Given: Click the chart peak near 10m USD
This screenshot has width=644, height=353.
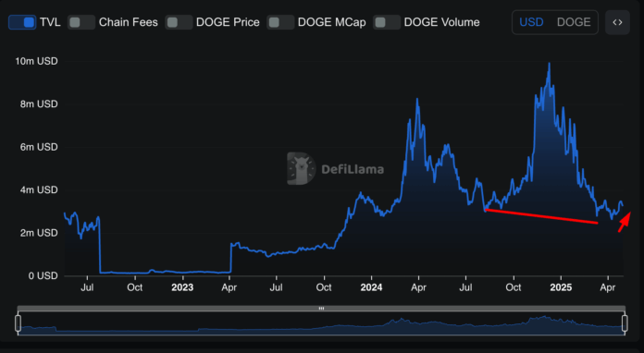Looking at the screenshot, I should click(549, 64).
